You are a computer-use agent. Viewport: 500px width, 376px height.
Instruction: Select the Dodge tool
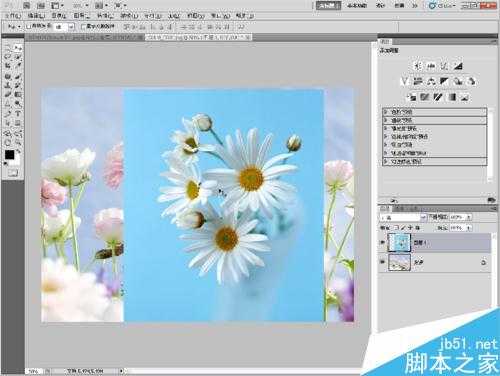coord(18,104)
